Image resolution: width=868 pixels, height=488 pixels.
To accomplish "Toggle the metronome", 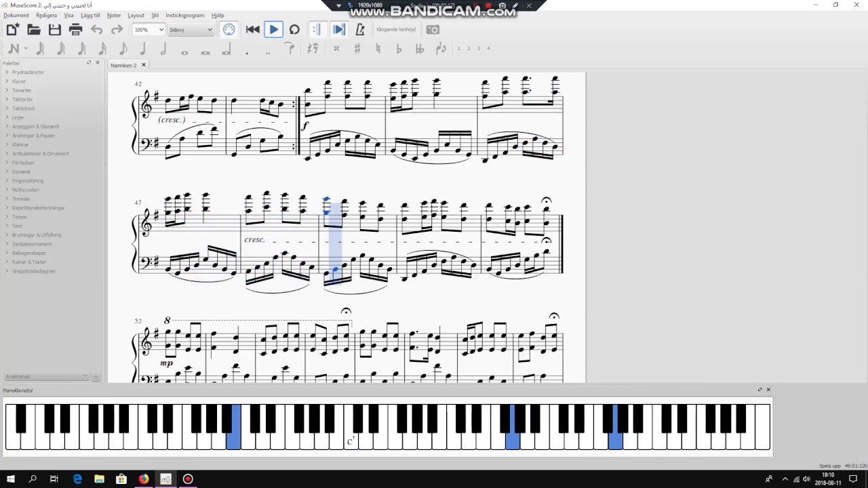I will pos(360,29).
